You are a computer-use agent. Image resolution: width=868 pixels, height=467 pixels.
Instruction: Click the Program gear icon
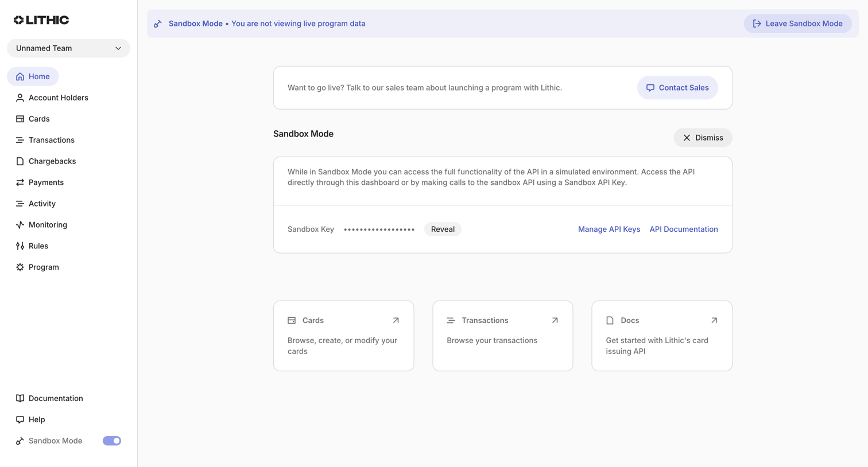pos(20,267)
